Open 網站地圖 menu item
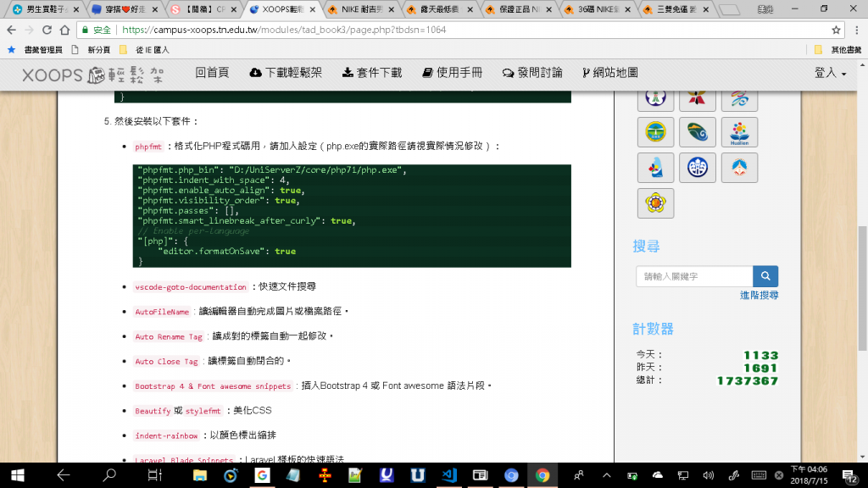This screenshot has height=488, width=868. (610, 73)
